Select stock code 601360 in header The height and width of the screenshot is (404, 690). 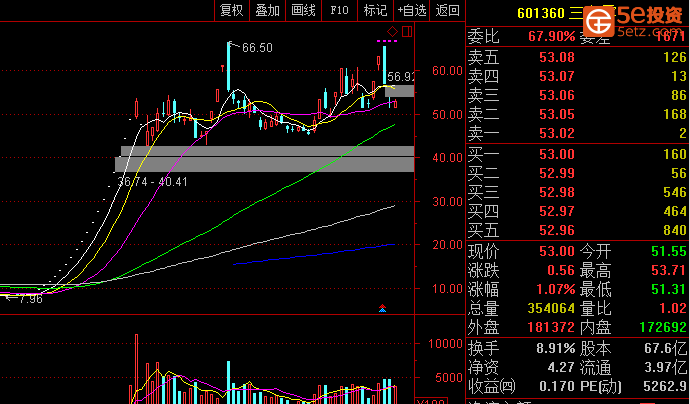tap(541, 13)
